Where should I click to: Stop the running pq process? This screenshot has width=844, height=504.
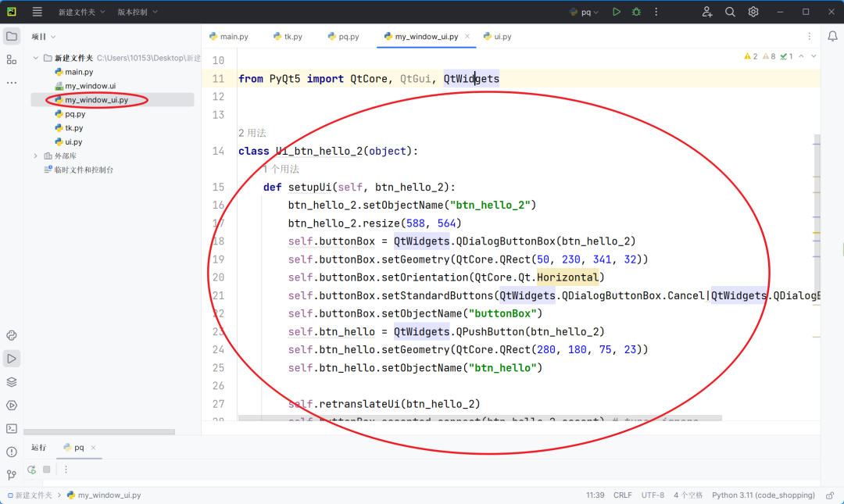pos(47,470)
